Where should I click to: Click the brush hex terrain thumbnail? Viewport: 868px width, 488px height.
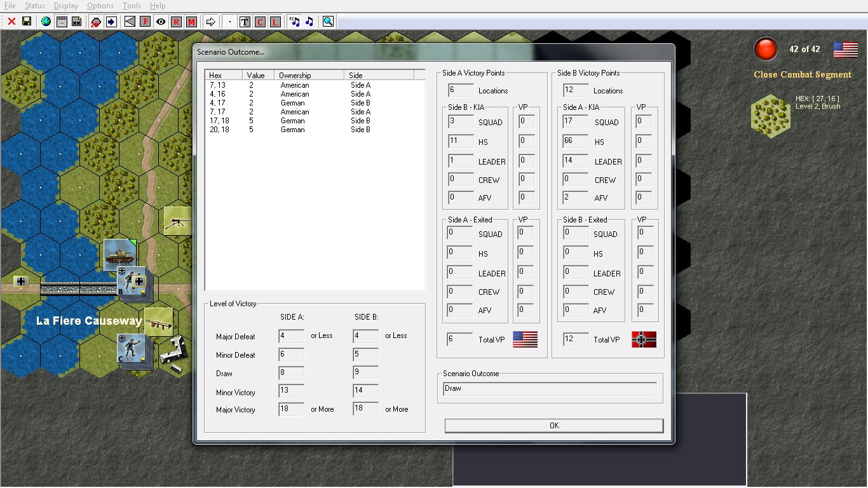[771, 115]
